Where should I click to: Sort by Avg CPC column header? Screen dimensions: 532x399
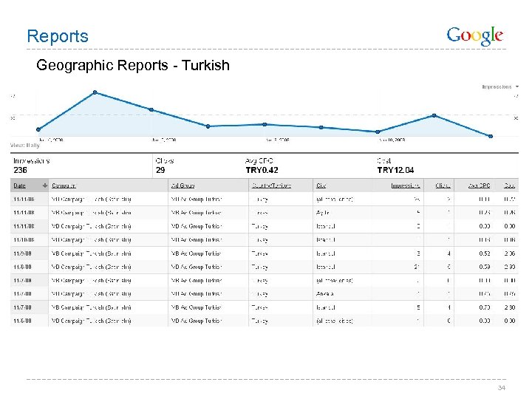coord(479,185)
